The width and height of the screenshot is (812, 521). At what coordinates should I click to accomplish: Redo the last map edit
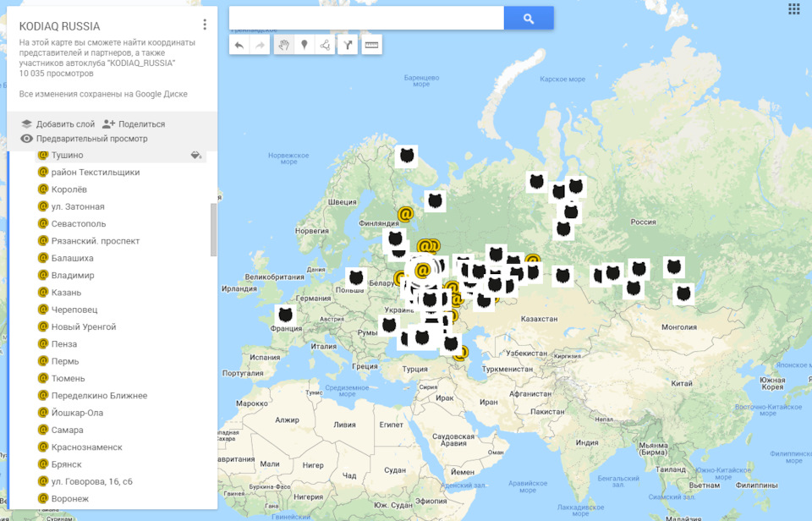[260, 45]
